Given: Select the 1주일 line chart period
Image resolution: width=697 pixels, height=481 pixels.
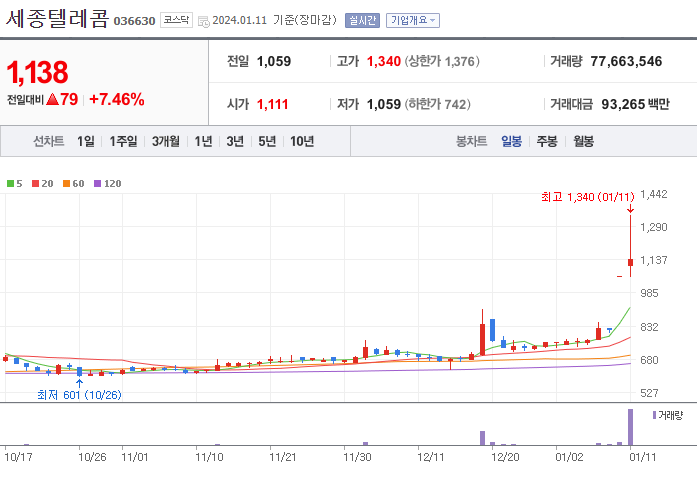Looking at the screenshot, I should coord(123,141).
